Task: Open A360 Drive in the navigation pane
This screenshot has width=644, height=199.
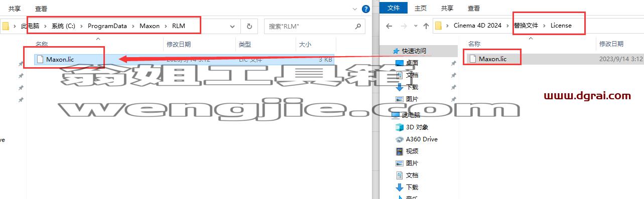Action: [x=422, y=139]
